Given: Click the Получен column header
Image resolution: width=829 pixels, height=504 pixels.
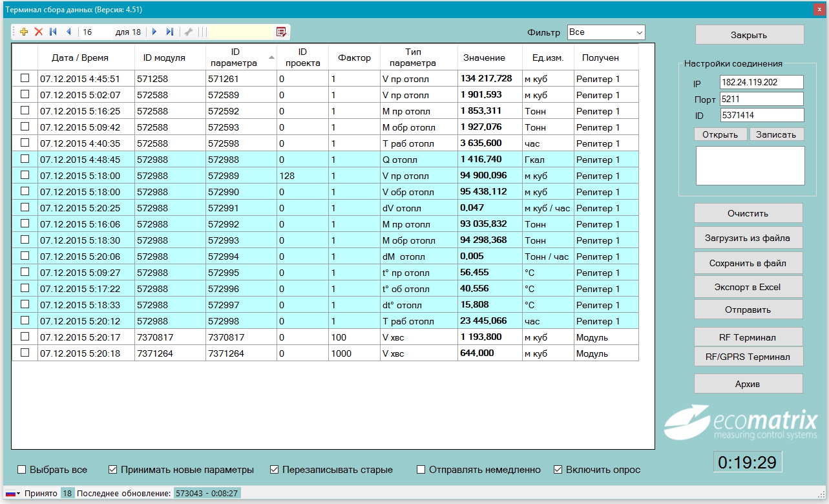Looking at the screenshot, I should (x=607, y=58).
